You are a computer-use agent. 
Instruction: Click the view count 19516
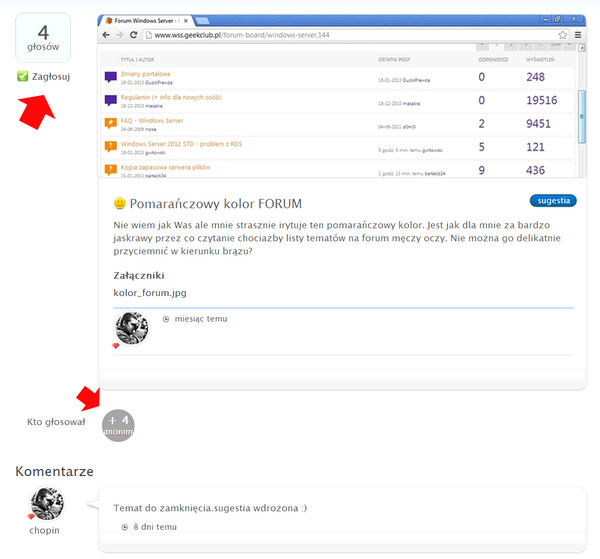[541, 100]
